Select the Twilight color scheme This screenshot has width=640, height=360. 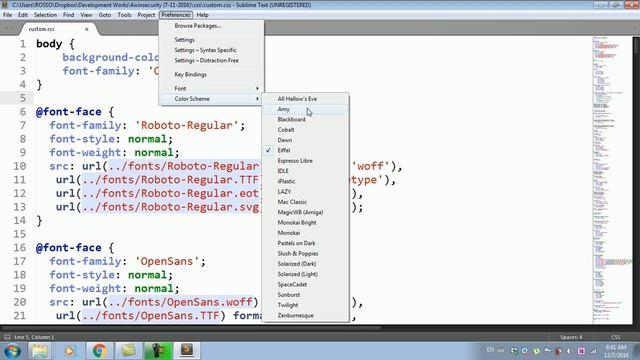pyautogui.click(x=305, y=305)
